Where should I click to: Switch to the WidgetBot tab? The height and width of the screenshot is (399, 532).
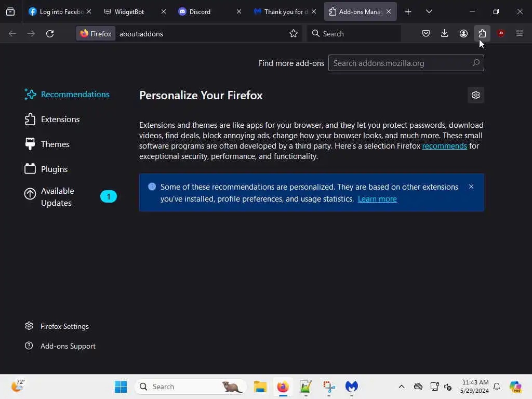point(135,11)
